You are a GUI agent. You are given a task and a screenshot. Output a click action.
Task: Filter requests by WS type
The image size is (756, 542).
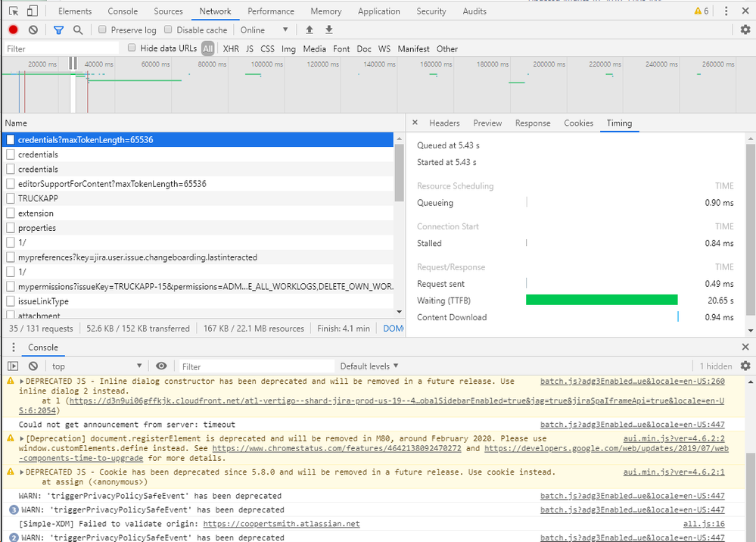(384, 48)
